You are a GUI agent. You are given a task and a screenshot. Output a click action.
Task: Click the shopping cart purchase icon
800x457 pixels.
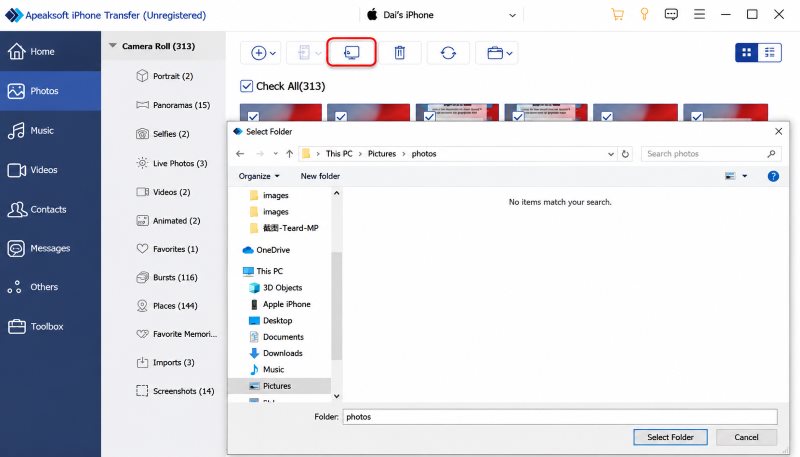pyautogui.click(x=617, y=14)
